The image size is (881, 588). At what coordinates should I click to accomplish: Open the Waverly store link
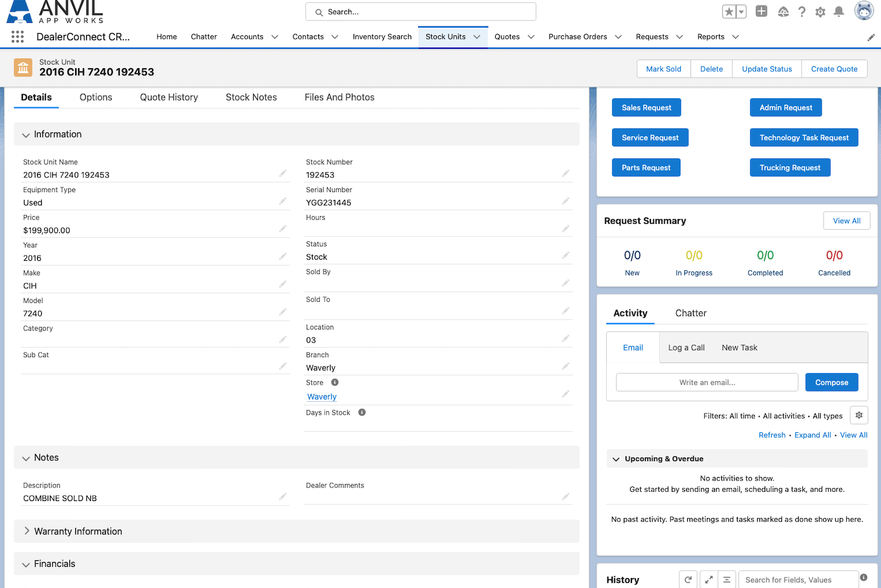pos(322,397)
